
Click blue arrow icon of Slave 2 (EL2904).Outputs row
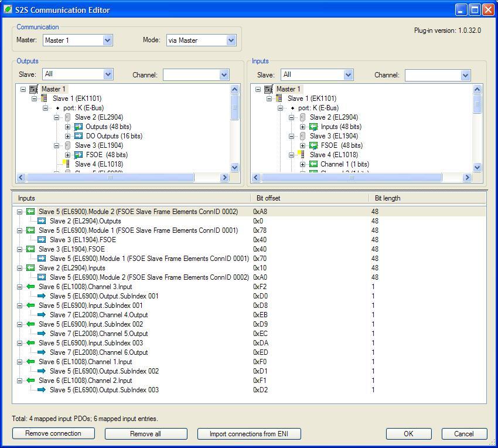(x=42, y=220)
